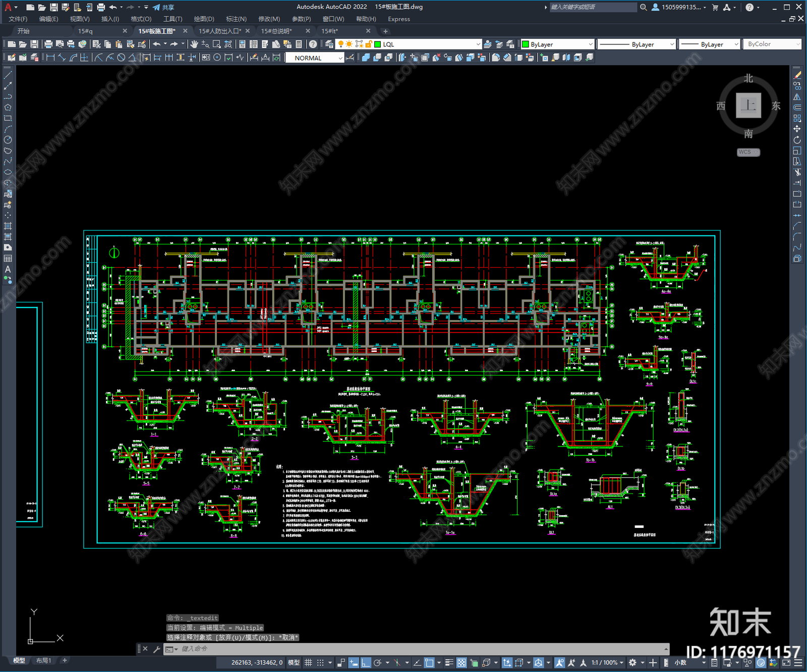Click the WCS label under the ViewCube
Image resolution: width=807 pixels, height=672 pixels.
coord(747,152)
